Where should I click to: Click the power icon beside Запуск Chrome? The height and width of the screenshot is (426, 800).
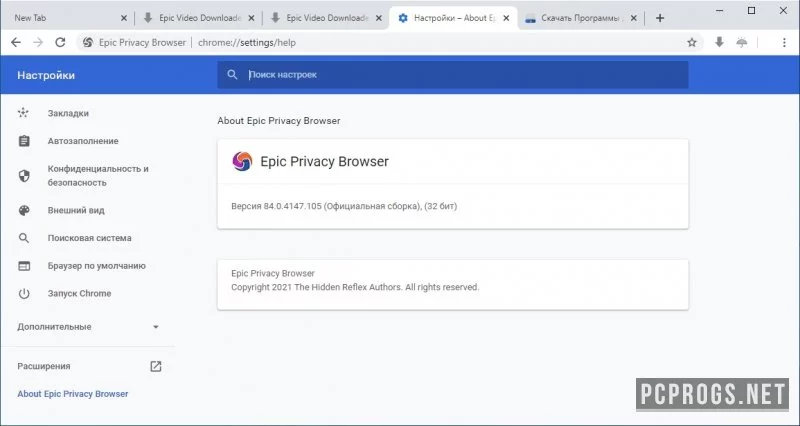point(24,293)
